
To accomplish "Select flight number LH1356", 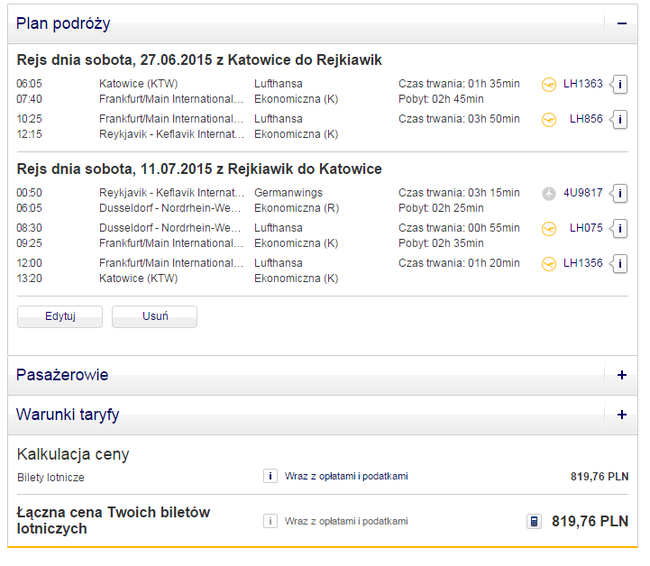I will click(583, 264).
